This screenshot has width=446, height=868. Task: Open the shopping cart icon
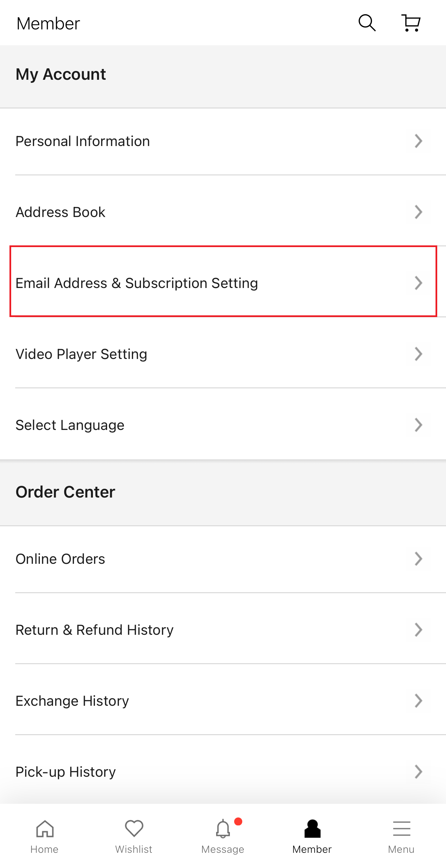click(x=411, y=23)
